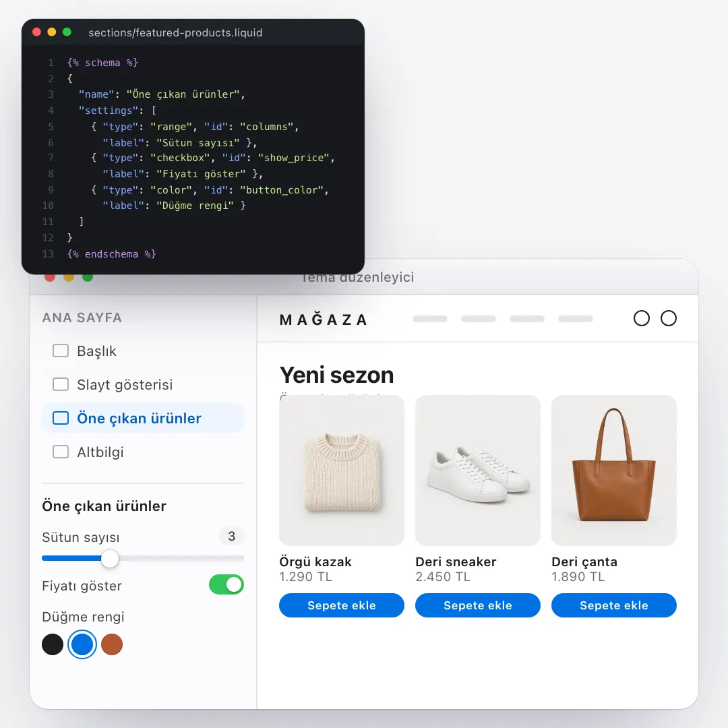Viewport: 728px width, 728px height.
Task: Click the Sütun sayısı slider handle
Action: point(110,559)
